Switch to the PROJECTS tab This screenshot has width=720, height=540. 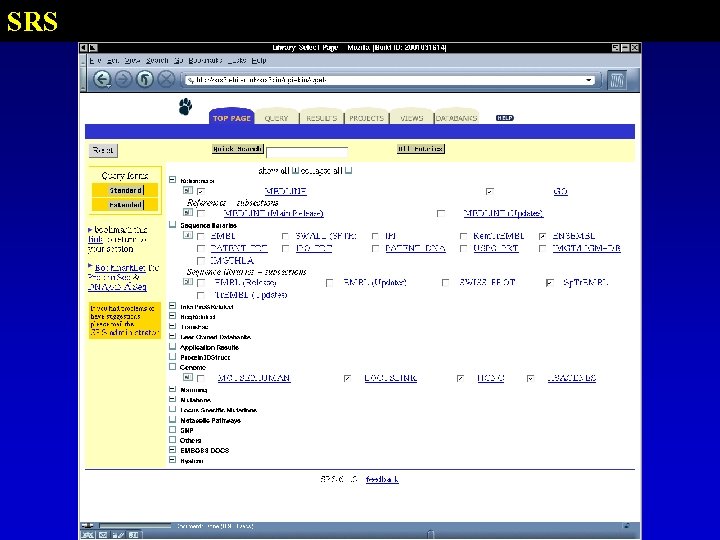pyautogui.click(x=366, y=118)
